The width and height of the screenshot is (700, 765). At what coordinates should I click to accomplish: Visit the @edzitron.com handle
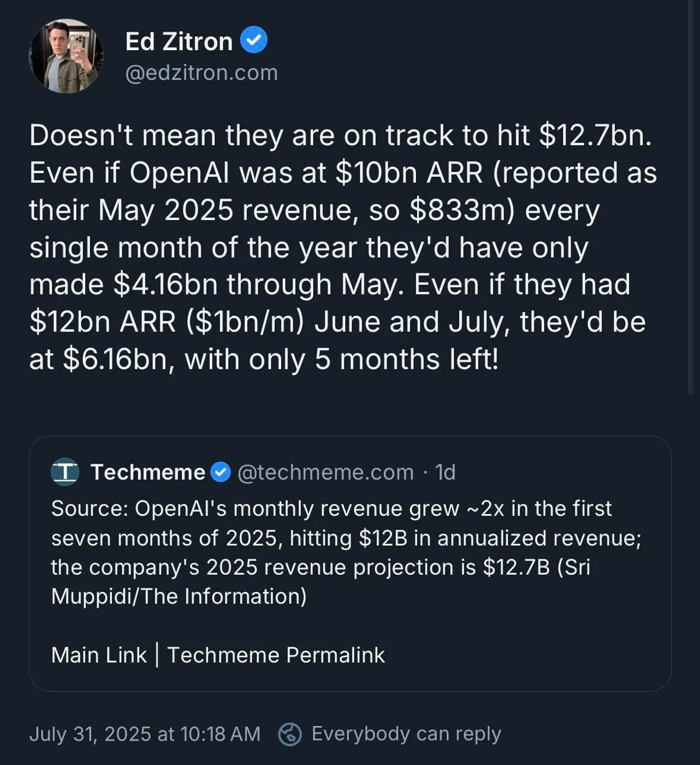coord(201,73)
